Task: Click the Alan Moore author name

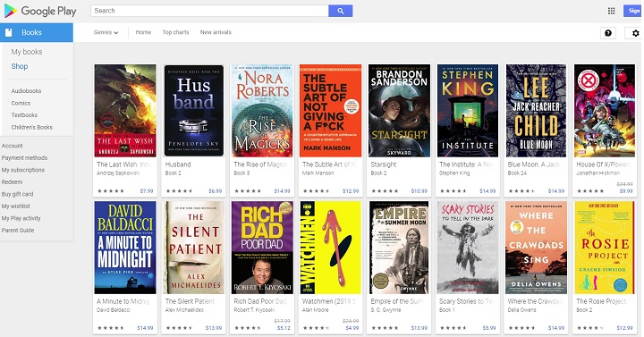Action: click(315, 310)
